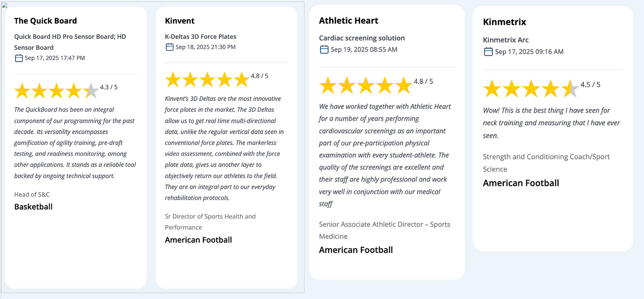This screenshot has width=644, height=299.
Task: Click the half-grey fifth star on Quick Board rating
Action: [x=91, y=91]
